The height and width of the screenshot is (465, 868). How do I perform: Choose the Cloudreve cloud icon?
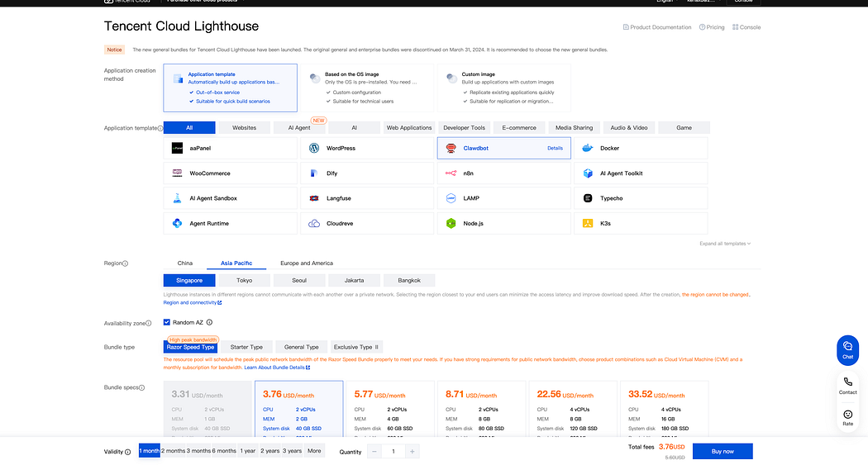tap(314, 223)
